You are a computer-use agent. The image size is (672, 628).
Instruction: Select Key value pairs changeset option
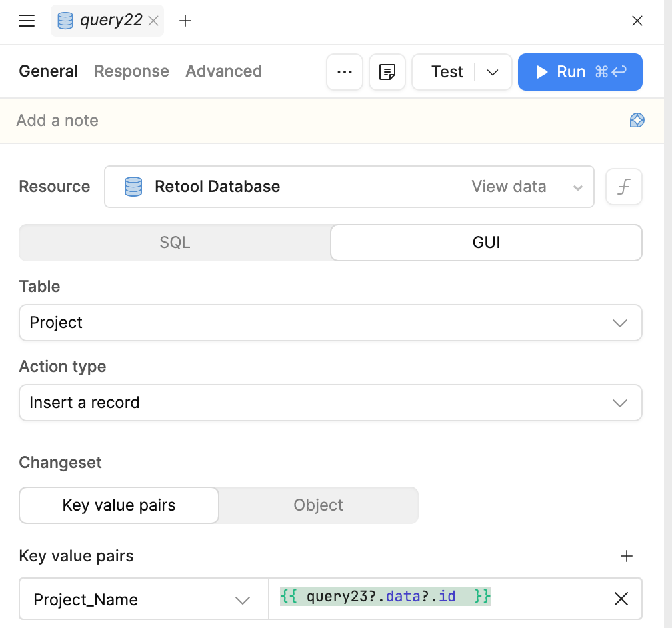point(119,505)
